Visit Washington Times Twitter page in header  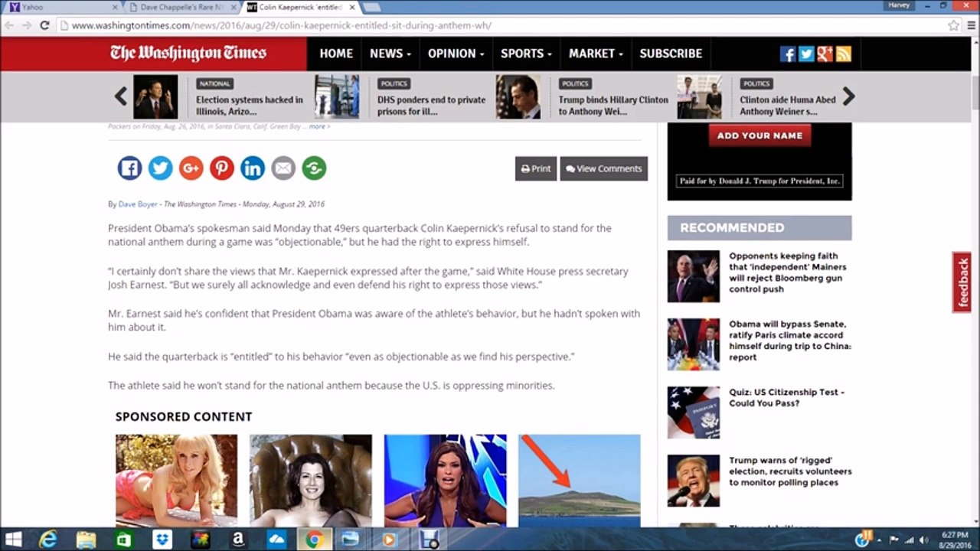[x=806, y=54]
